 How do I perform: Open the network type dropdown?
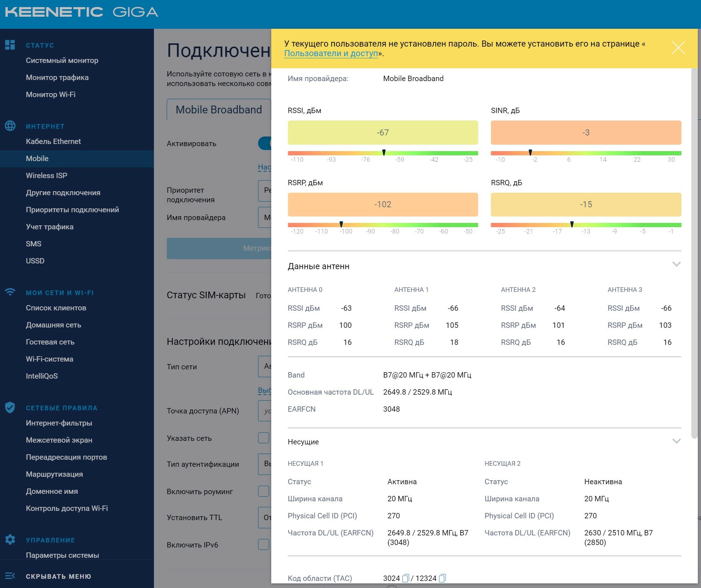[x=265, y=367]
